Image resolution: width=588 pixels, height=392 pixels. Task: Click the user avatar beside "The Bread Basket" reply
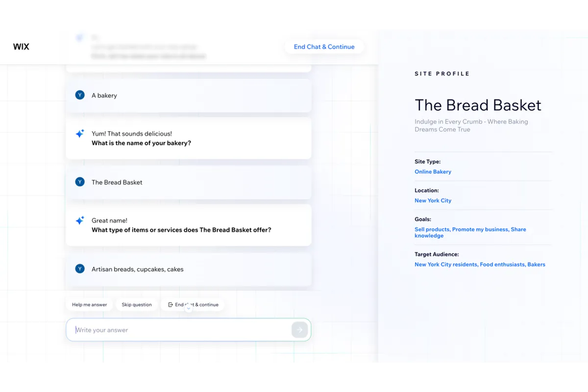coord(80,182)
